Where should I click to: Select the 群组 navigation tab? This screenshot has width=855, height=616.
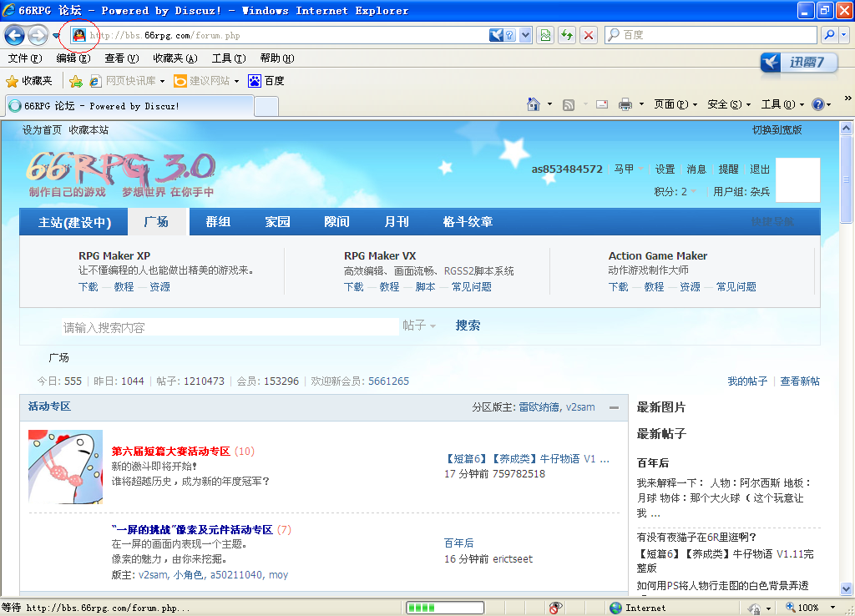(218, 222)
